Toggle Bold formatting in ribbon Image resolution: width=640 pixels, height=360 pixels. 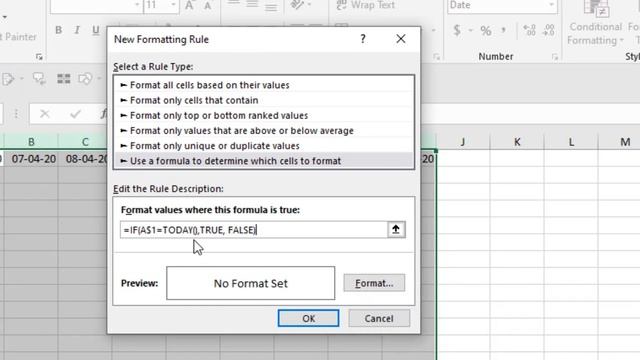(59, 30)
